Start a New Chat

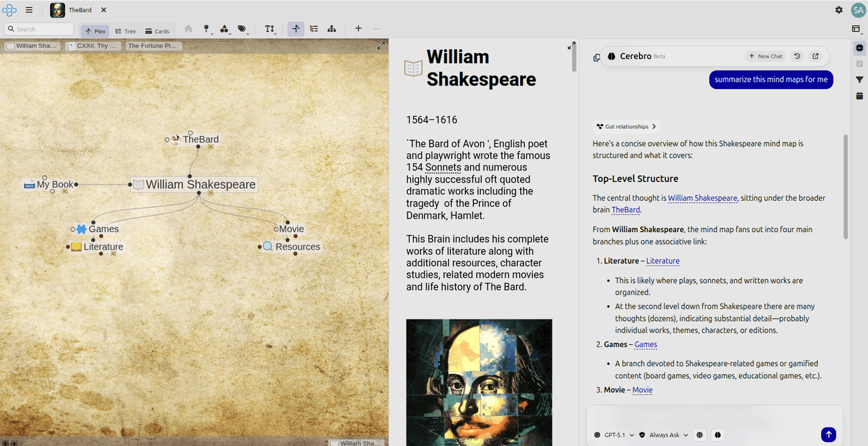coord(766,56)
